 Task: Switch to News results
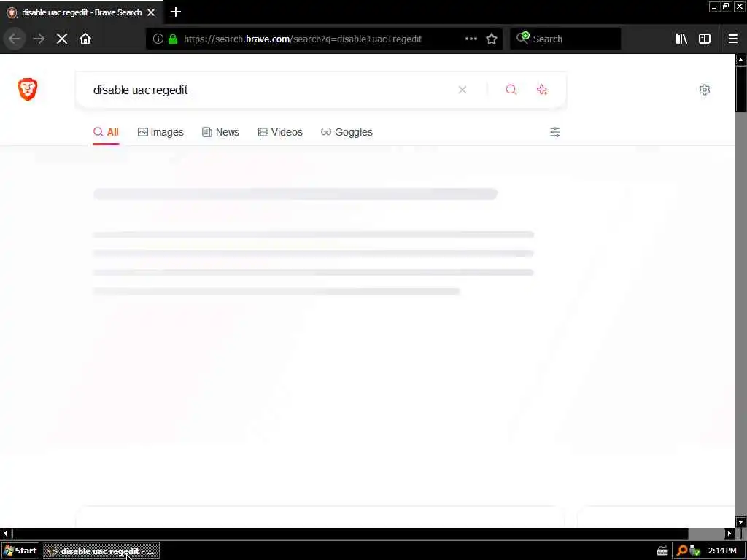coord(220,132)
